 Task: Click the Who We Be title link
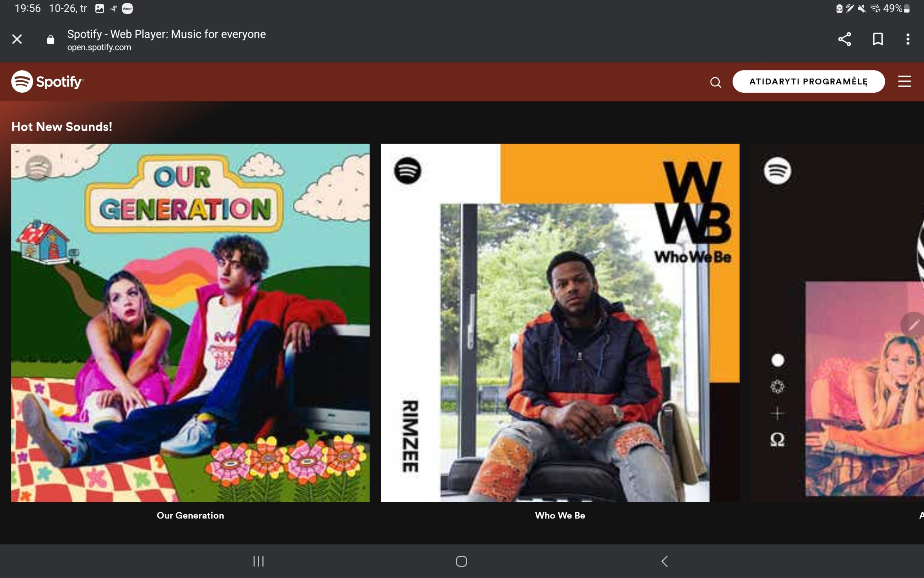tap(560, 515)
